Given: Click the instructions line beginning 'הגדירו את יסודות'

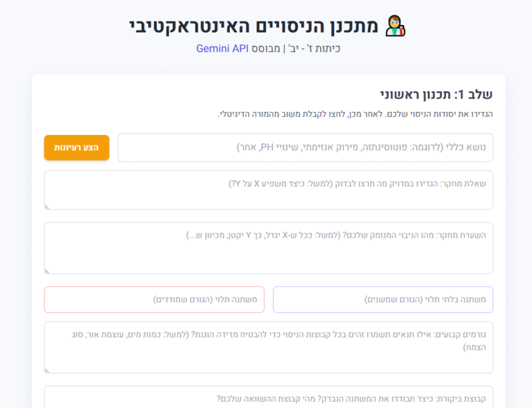Looking at the screenshot, I should (355, 114).
